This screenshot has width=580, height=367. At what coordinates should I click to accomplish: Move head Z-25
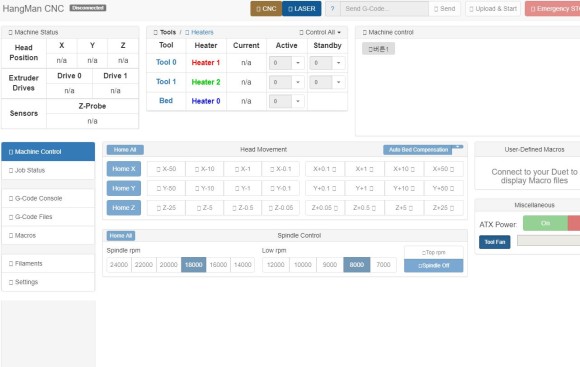pyautogui.click(x=166, y=208)
